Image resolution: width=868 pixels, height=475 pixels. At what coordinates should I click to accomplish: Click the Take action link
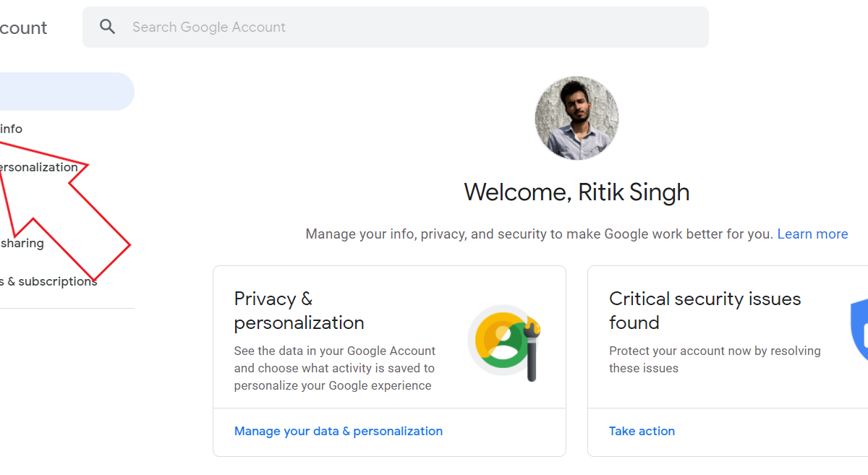coord(642,431)
